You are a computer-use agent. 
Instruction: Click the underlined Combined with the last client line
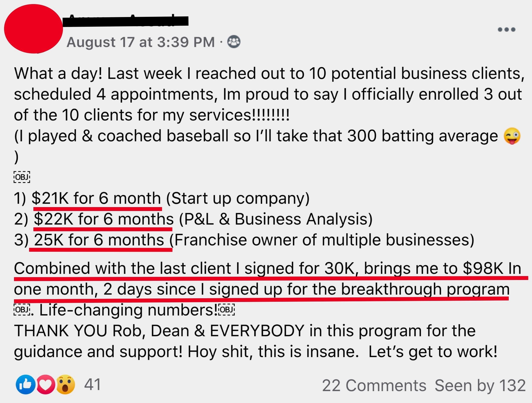(x=268, y=268)
